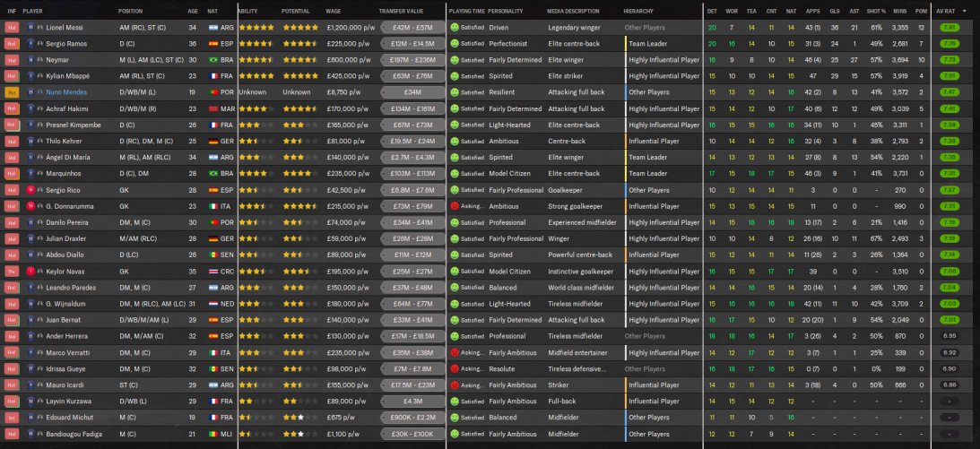980x449 pixels.
Task: Click Nuno Mendes's £34M transfer value pill
Action: [412, 92]
